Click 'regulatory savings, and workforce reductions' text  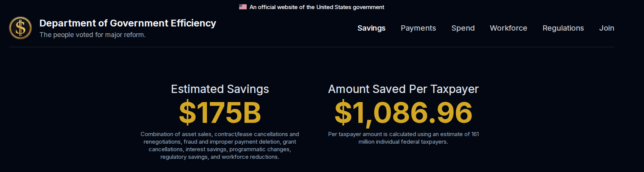pyautogui.click(x=220, y=157)
